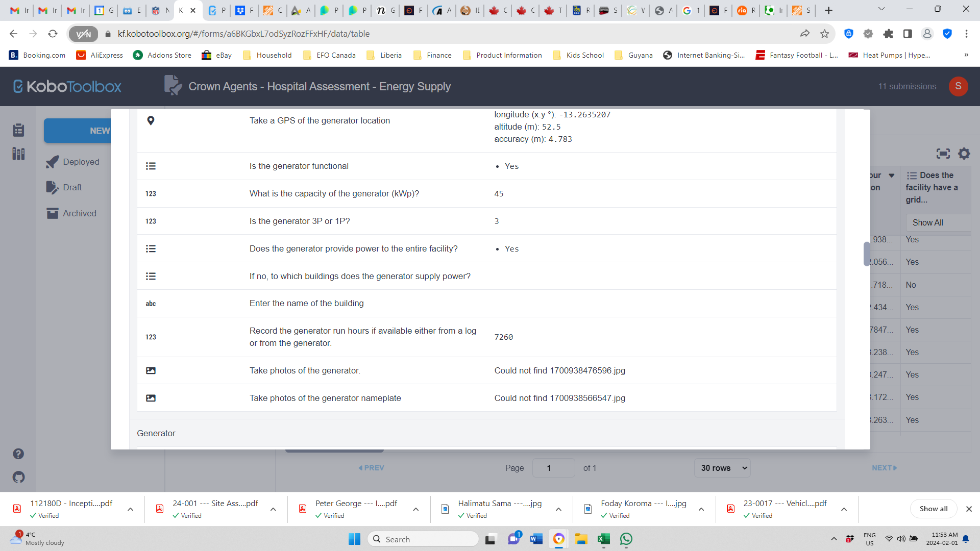Bookmark this page with star icon
The height and width of the screenshot is (551, 980).
(x=824, y=34)
